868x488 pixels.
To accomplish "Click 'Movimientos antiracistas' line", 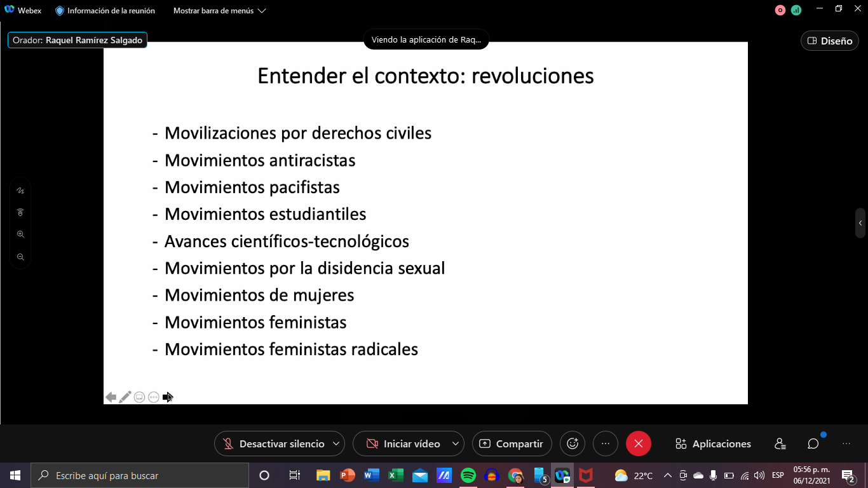I will [260, 160].
